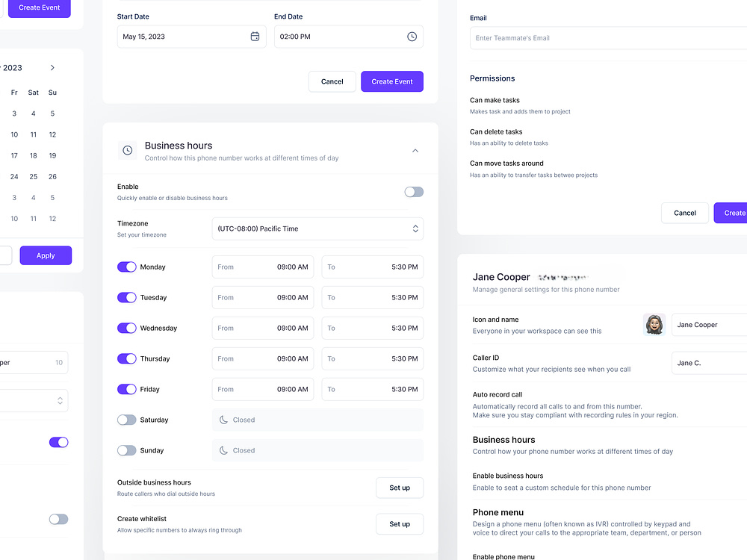This screenshot has width=747, height=560.
Task: Click the Saturday Closed field
Action: [x=317, y=420]
